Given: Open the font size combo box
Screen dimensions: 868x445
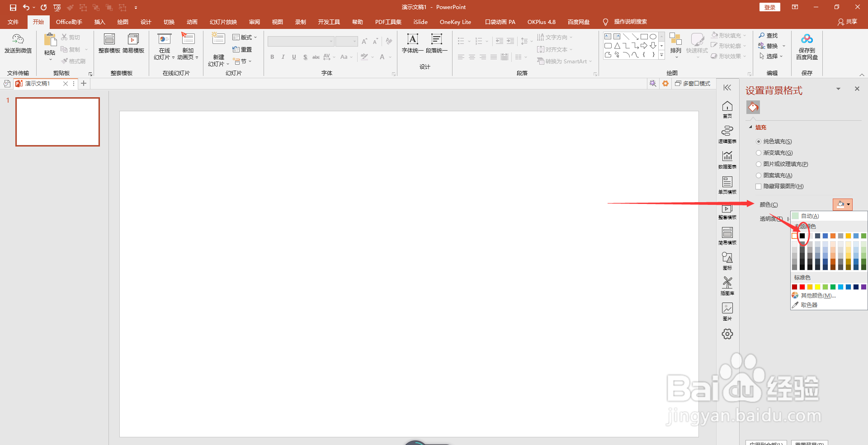Looking at the screenshot, I should (347, 42).
